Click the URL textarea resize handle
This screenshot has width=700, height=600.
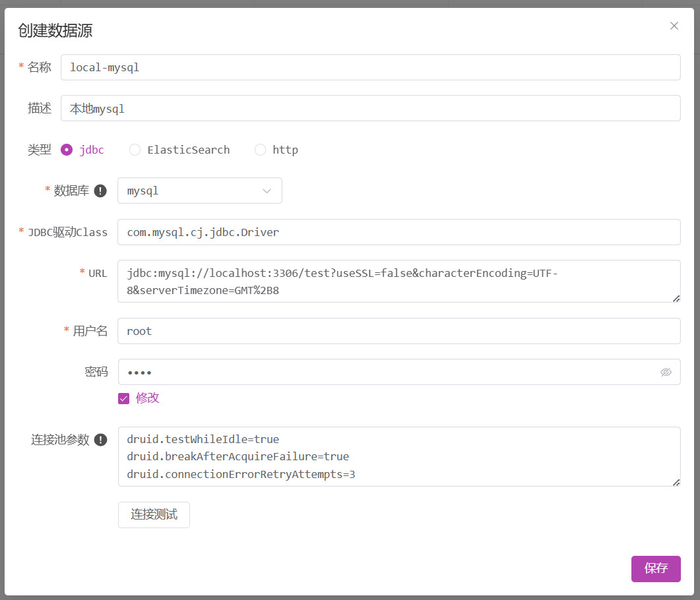pyautogui.click(x=676, y=299)
